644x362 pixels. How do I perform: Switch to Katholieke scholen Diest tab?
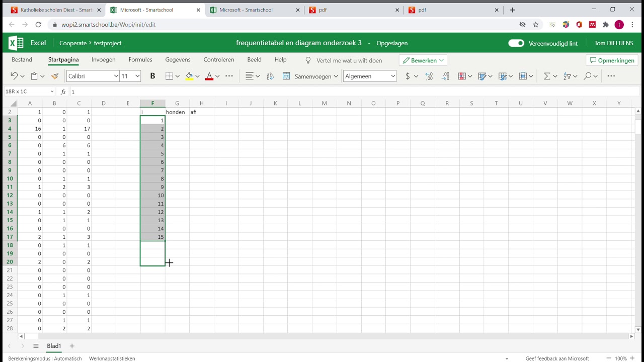pyautogui.click(x=55, y=10)
